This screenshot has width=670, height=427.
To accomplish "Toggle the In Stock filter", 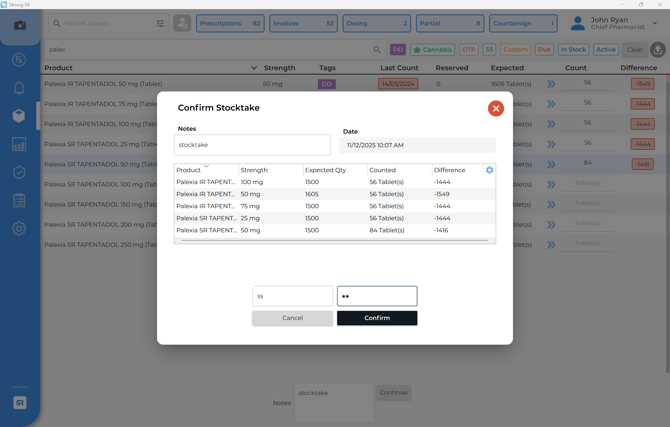I will tap(573, 49).
